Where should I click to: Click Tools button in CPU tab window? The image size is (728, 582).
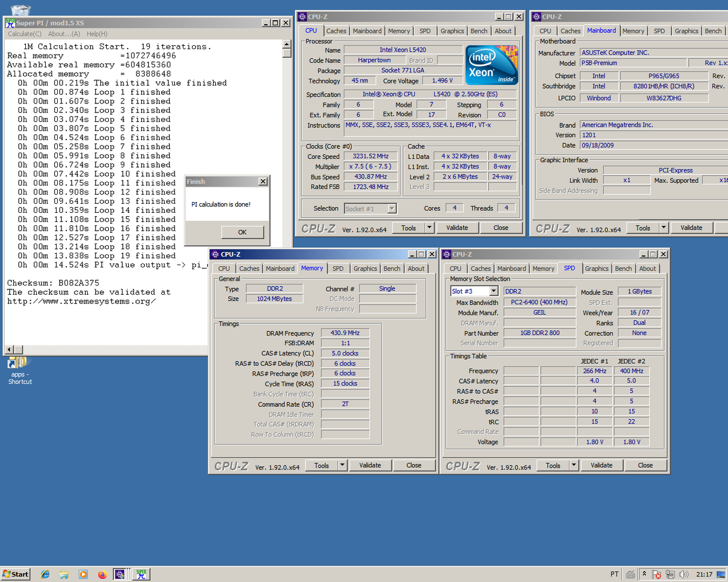coord(408,228)
